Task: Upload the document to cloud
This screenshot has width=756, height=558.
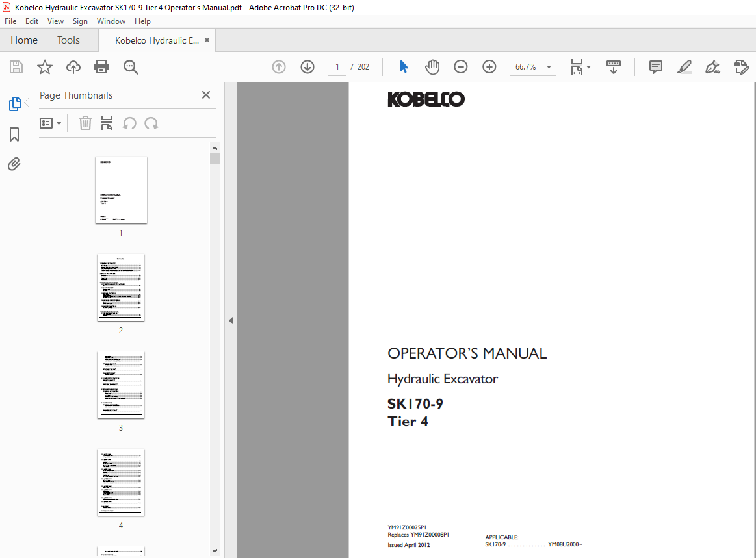Action: (x=73, y=67)
